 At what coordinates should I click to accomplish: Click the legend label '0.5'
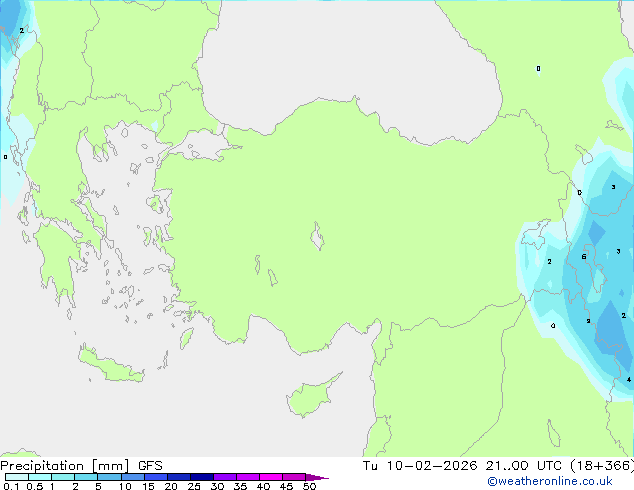(x=34, y=486)
